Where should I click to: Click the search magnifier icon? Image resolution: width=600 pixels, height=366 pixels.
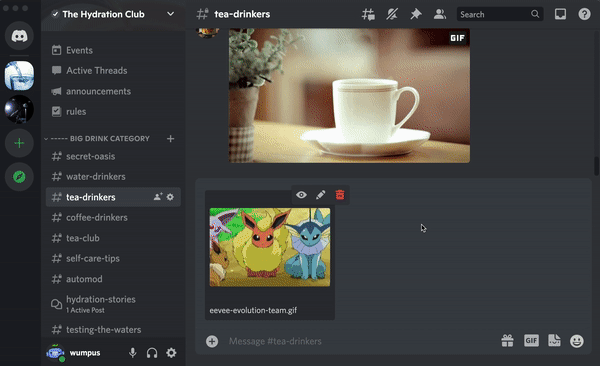coord(535,15)
